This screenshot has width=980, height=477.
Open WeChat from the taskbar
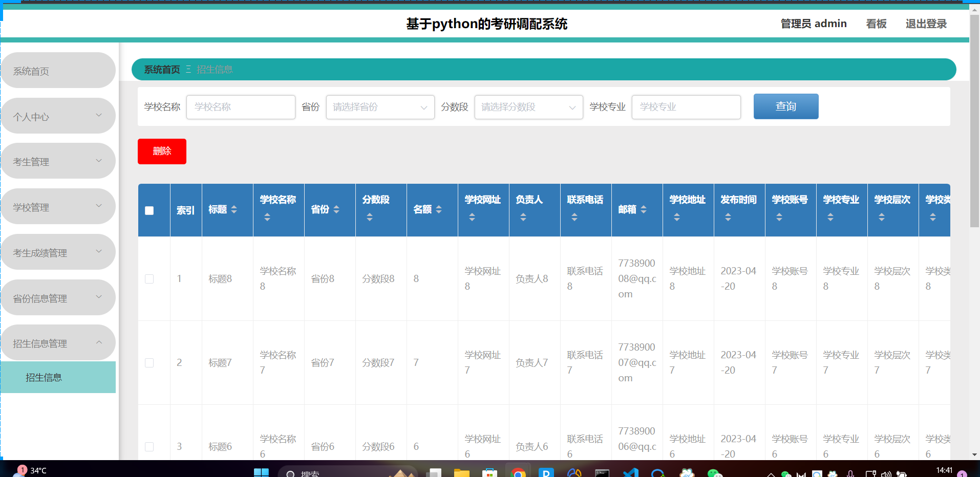(x=714, y=473)
